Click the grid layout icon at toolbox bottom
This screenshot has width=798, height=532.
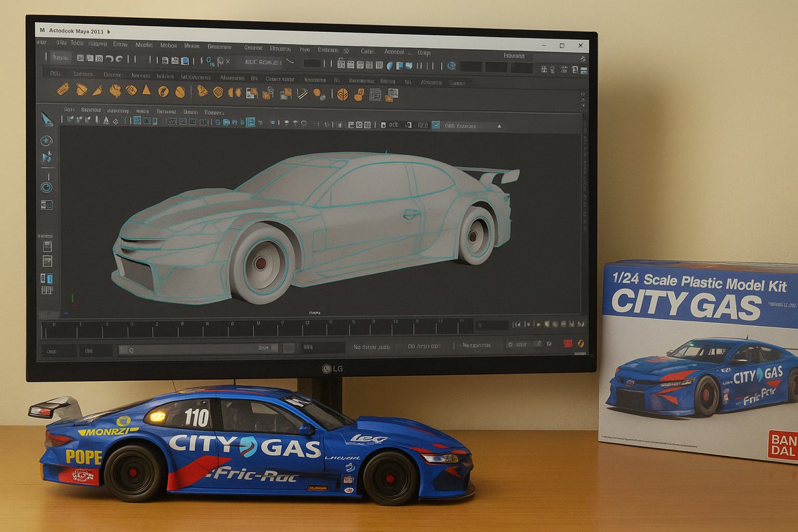click(47, 290)
